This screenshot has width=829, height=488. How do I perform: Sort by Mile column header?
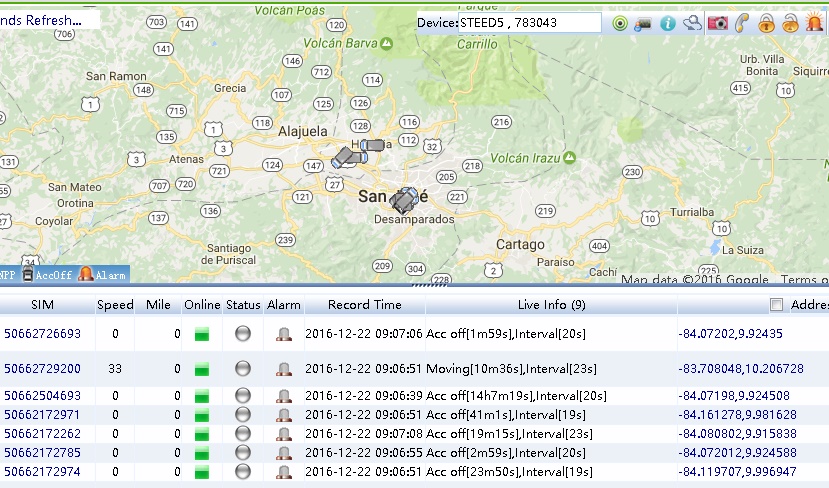pyautogui.click(x=158, y=305)
